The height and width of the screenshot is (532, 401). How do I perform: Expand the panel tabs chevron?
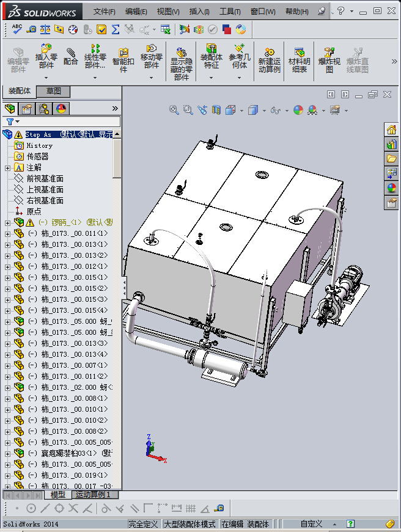[115, 108]
